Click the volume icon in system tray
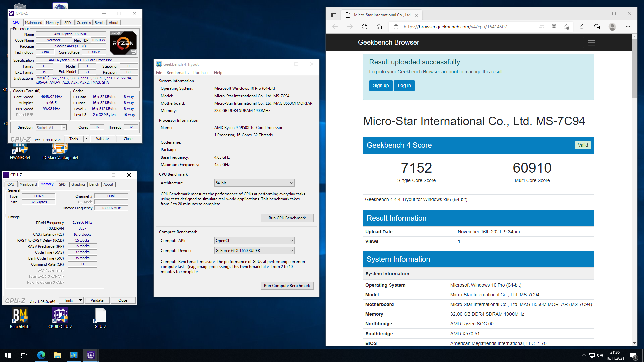 coord(600,355)
